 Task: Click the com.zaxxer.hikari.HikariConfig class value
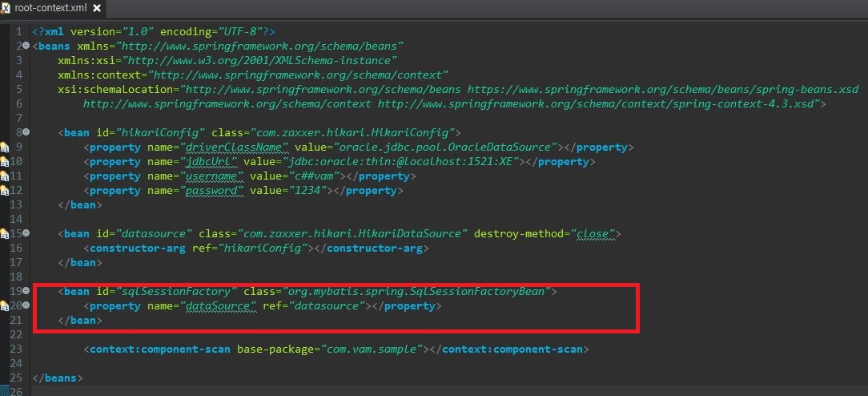pyautogui.click(x=352, y=133)
